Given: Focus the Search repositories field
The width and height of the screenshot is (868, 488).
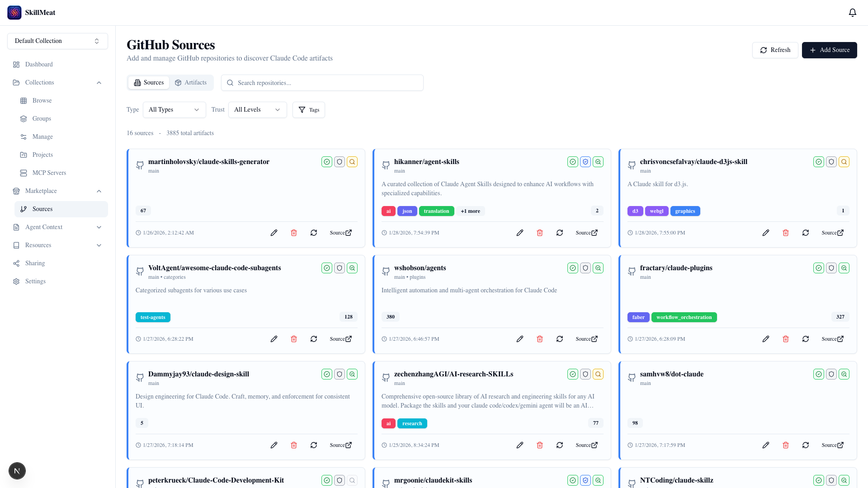Looking at the screenshot, I should (x=322, y=83).
